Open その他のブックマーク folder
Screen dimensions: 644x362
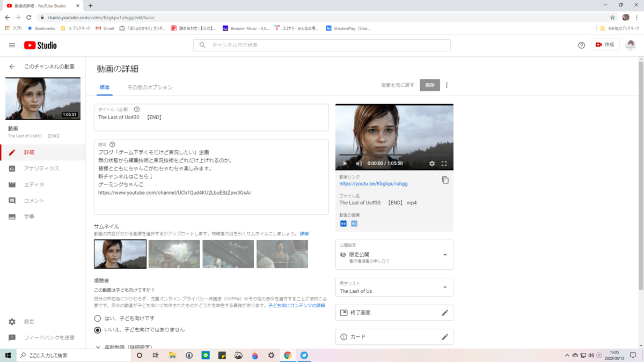(x=619, y=28)
